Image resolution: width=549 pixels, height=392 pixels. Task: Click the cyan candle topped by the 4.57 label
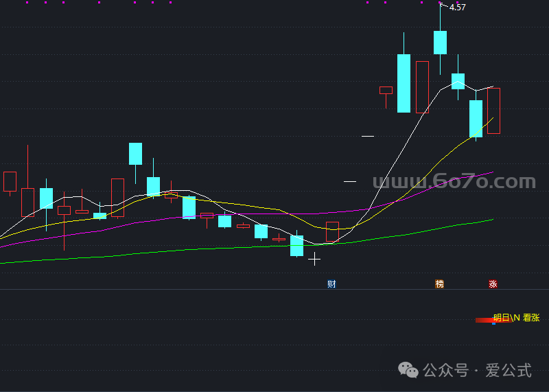[x=440, y=43]
